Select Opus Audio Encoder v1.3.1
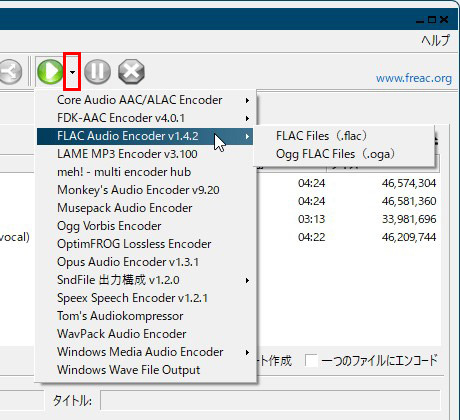 click(145, 262)
